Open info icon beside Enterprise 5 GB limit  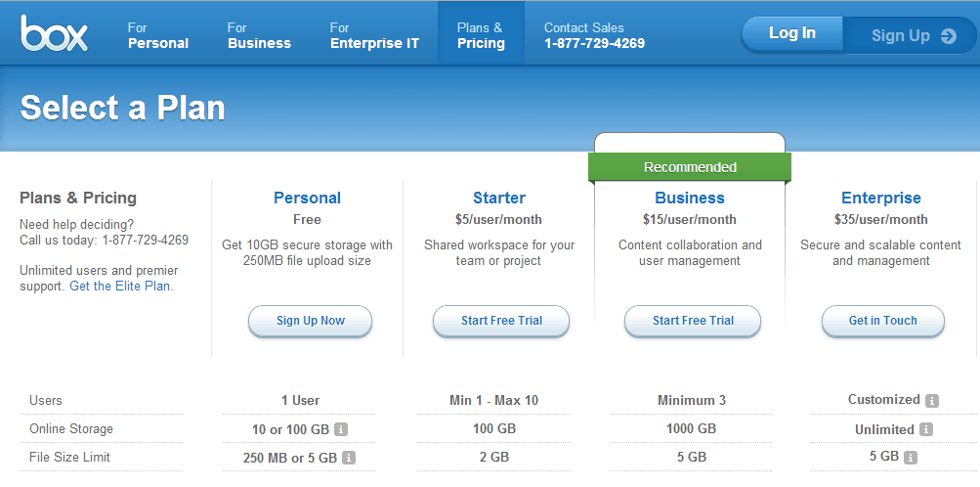pyautogui.click(x=911, y=458)
